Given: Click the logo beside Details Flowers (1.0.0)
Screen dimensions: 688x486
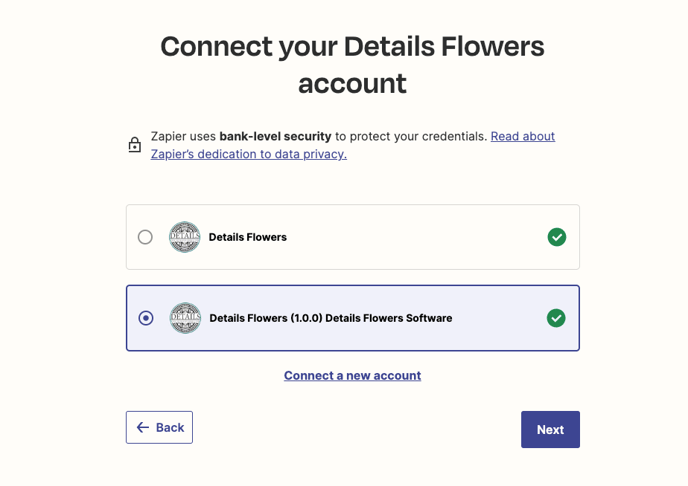Looking at the screenshot, I should (x=185, y=318).
